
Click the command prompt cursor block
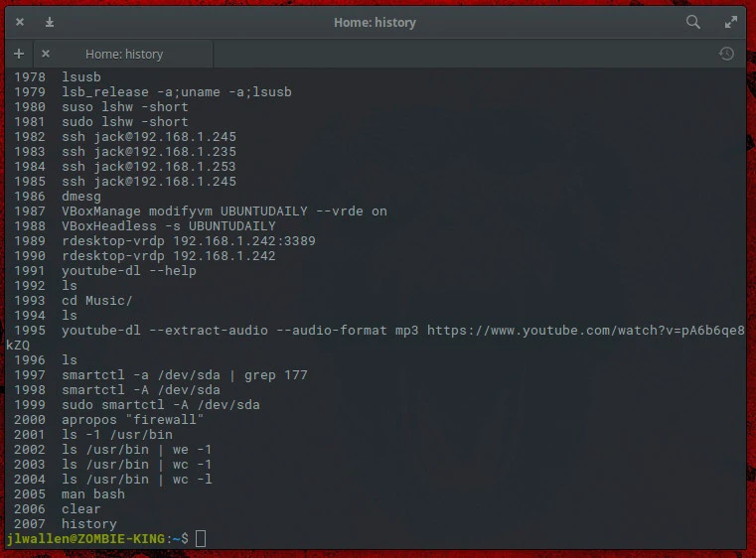(x=201, y=538)
